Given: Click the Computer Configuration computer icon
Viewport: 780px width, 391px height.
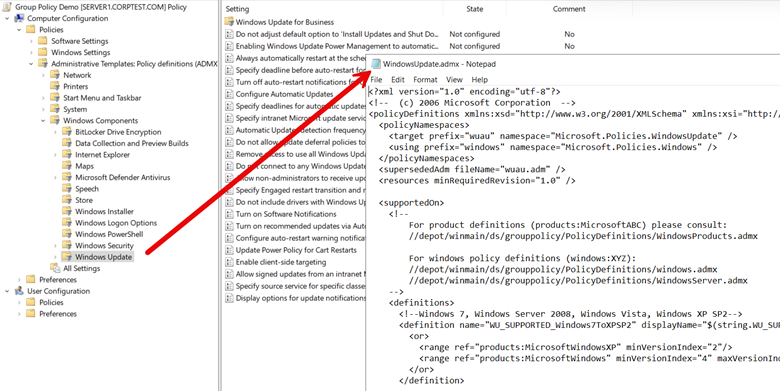Looking at the screenshot, I should (x=19, y=18).
